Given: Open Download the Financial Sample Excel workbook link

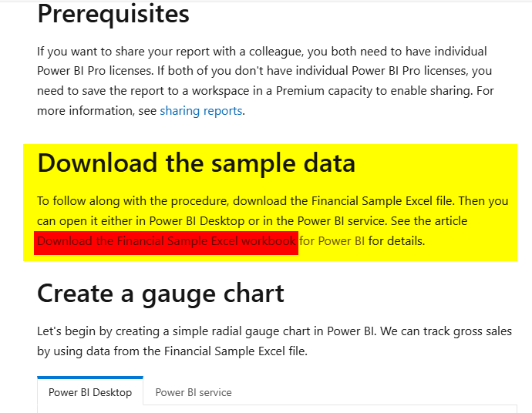Looking at the screenshot, I should point(167,241).
